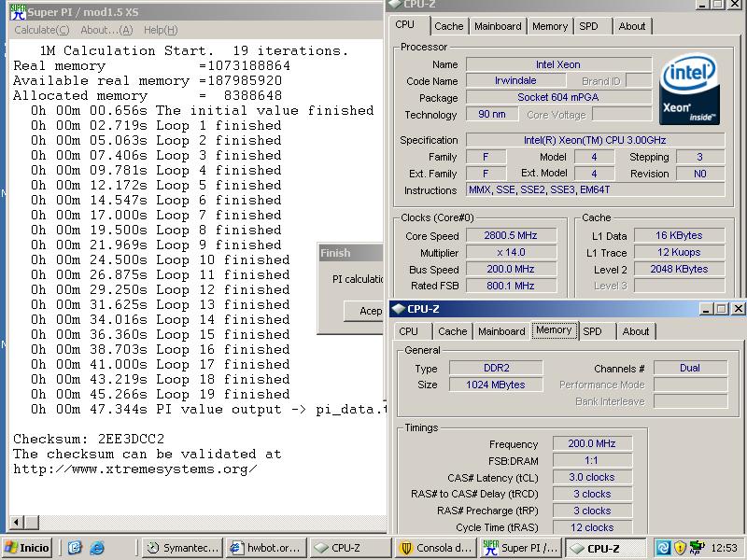
Task: Click the taskbar clock showing 12:53
Action: pyautogui.click(x=725, y=548)
